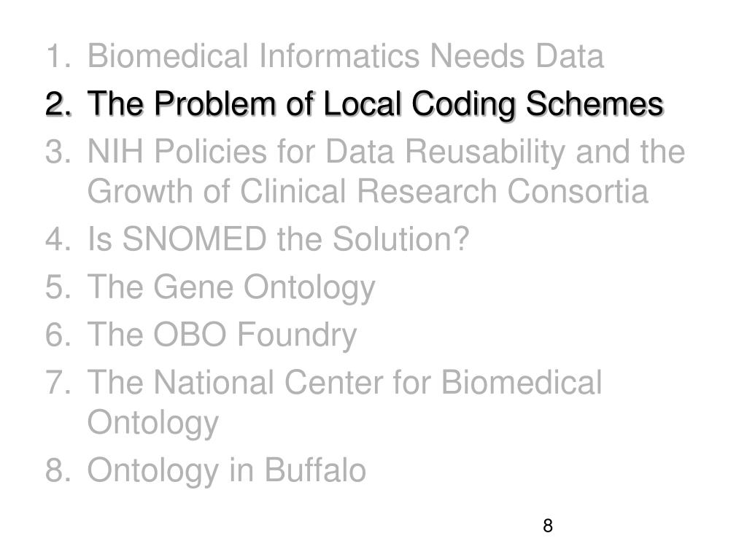Click the slide page number 8
Viewport: 747px width, 560px height.
(x=548, y=526)
